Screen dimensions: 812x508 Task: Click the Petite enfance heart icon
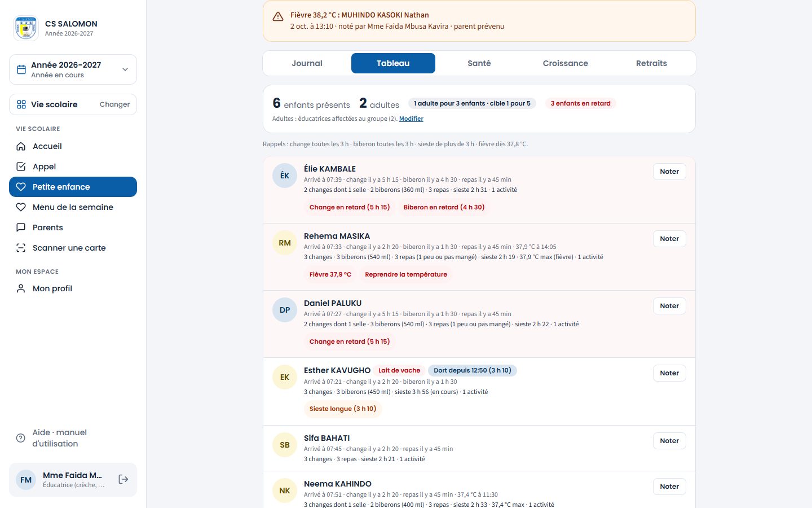tap(21, 187)
